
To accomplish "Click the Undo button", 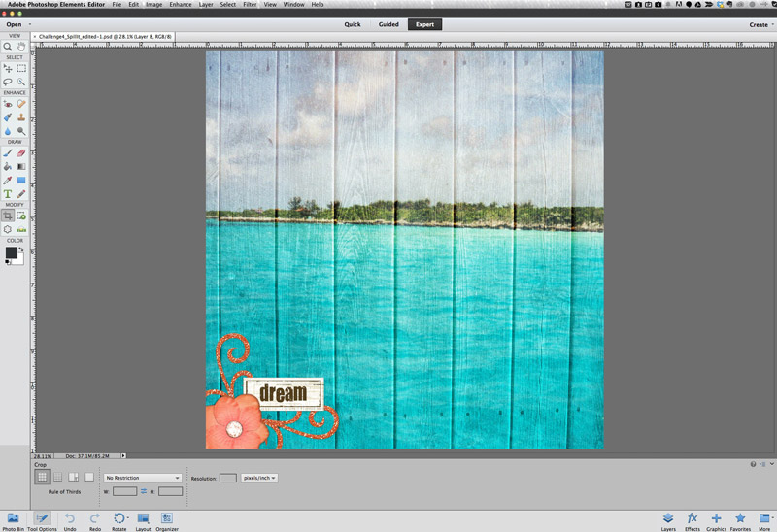I will click(x=70, y=518).
